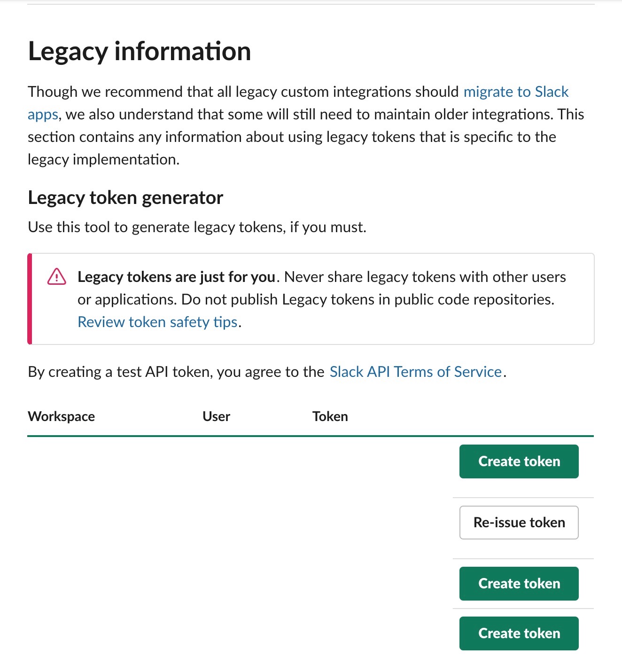The width and height of the screenshot is (622, 672).
Task: Click the Create token button just below Re-issue token
Action: 519,584
